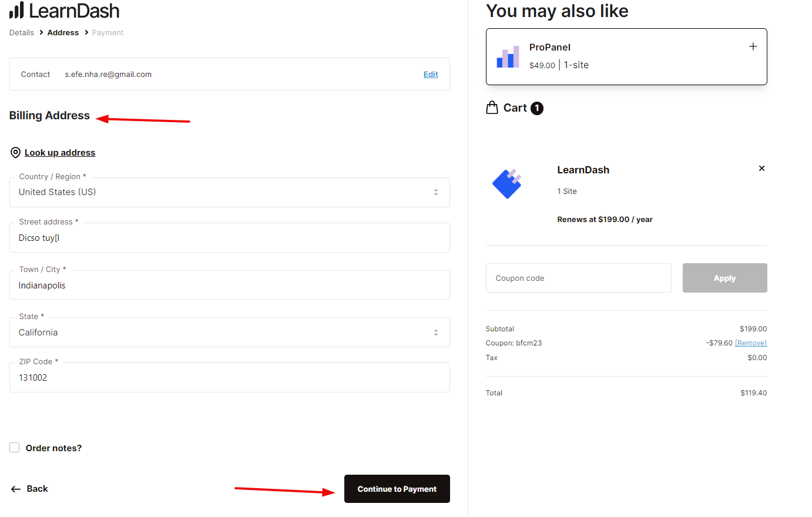
Task: Select the Payment breadcrumb step
Action: tap(108, 33)
